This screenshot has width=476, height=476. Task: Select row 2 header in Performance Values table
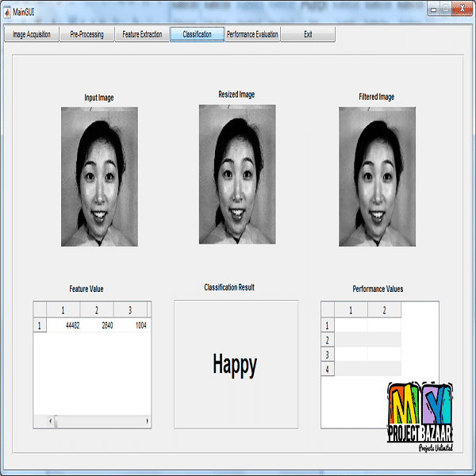328,340
